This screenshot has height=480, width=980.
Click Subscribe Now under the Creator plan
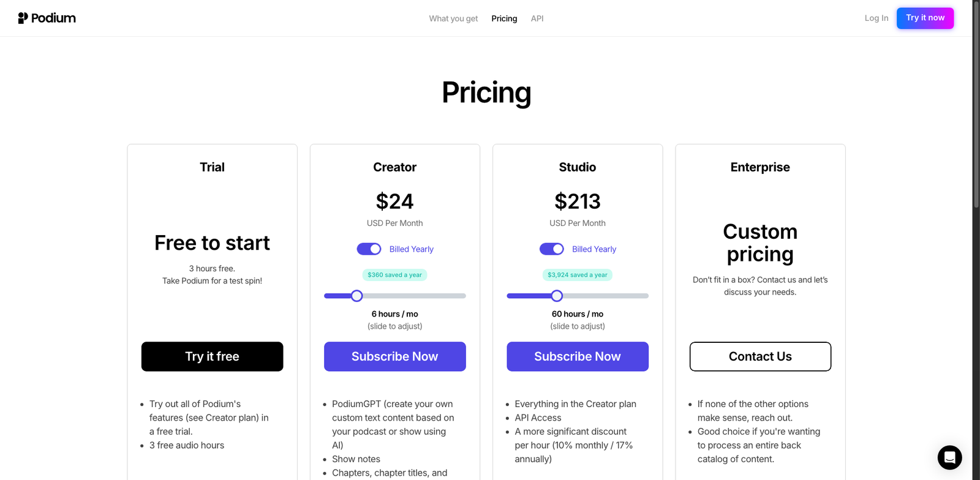coord(394,356)
